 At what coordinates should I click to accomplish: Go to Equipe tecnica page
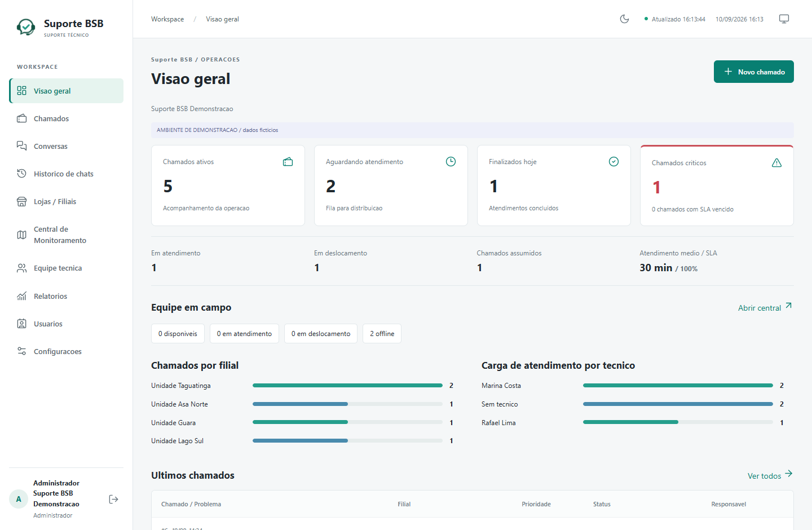pos(67,268)
